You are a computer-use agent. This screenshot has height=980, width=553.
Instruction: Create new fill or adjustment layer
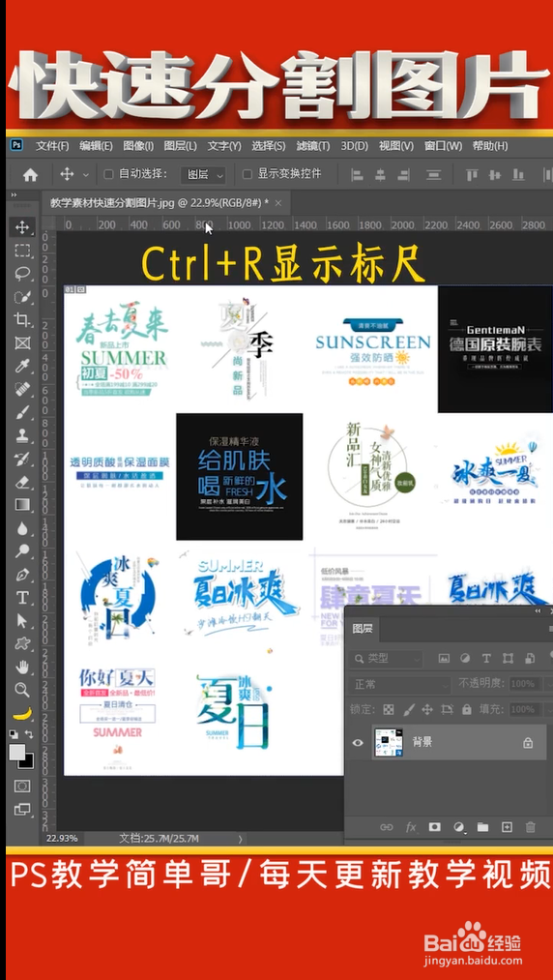pyautogui.click(x=458, y=827)
